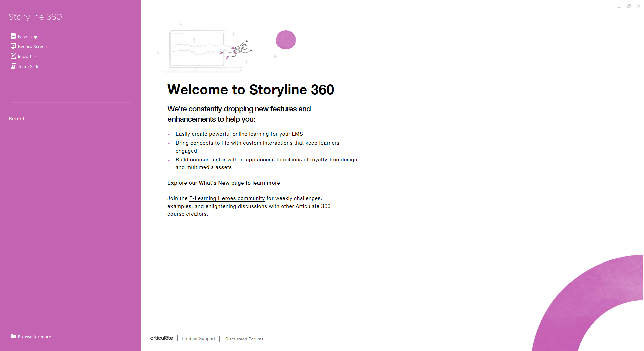Open Explore our What's New page link
The width and height of the screenshot is (644, 351).
point(224,183)
